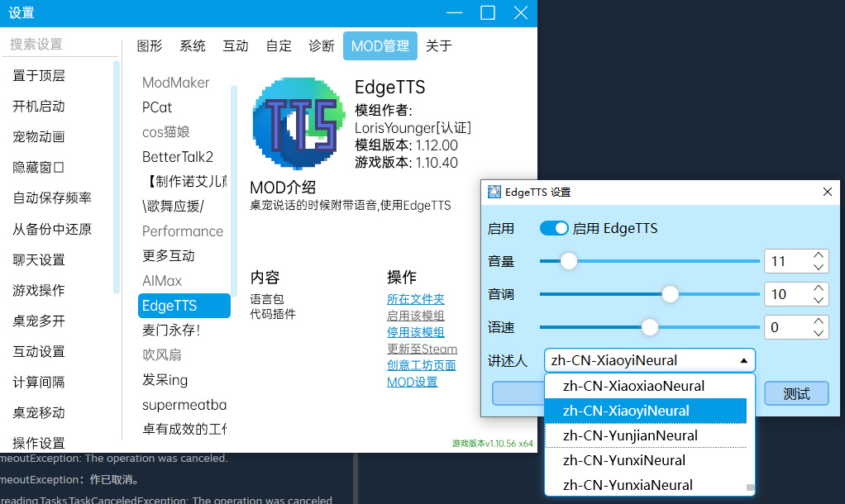
Task: Decrease 音调 value with down arrow
Action: 819,300
